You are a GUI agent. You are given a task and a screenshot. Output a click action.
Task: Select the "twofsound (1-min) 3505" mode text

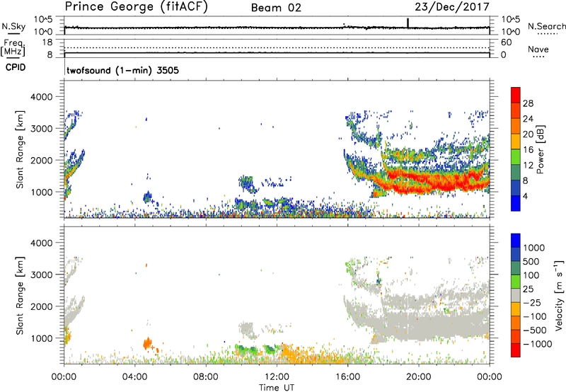[x=122, y=70]
